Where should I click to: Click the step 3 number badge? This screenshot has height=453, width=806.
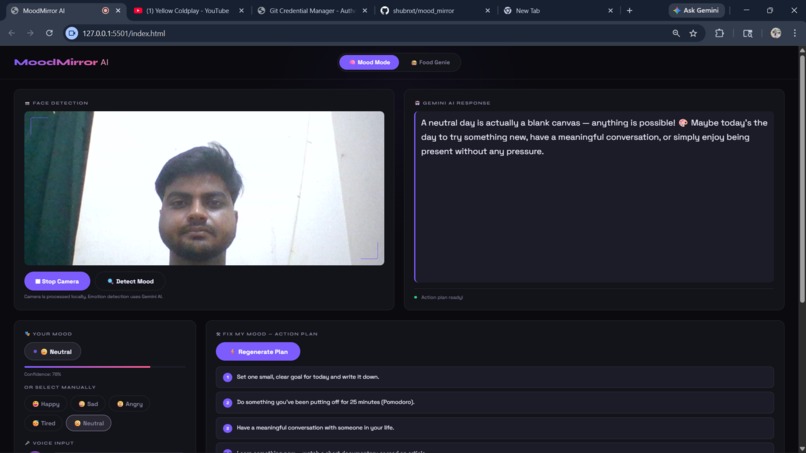pos(228,428)
